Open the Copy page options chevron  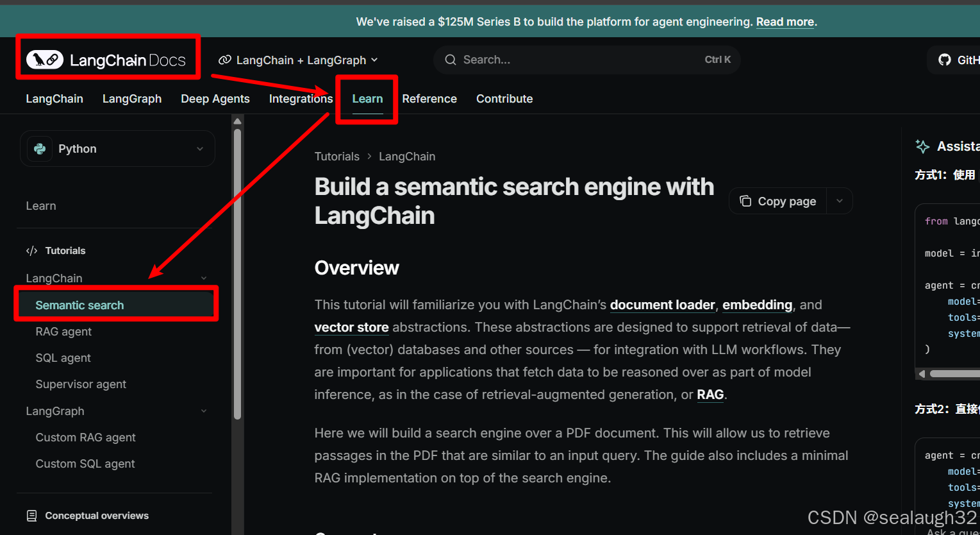click(840, 201)
